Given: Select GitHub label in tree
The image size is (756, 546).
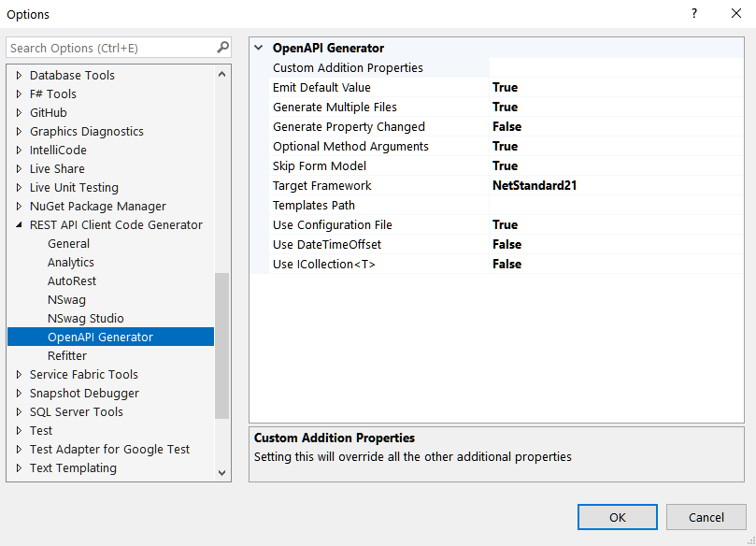Looking at the screenshot, I should tap(49, 113).
